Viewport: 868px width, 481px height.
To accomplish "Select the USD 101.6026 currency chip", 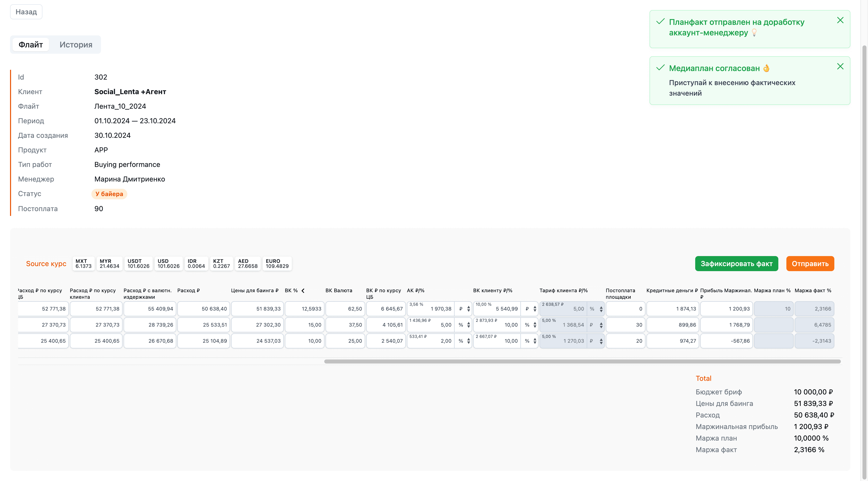I will (169, 263).
